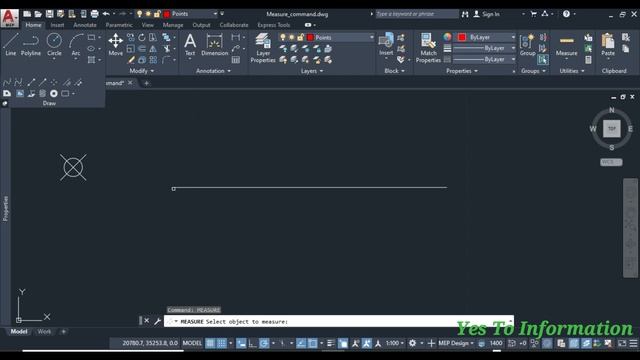Toggle object snap tracking button

(x=301, y=343)
